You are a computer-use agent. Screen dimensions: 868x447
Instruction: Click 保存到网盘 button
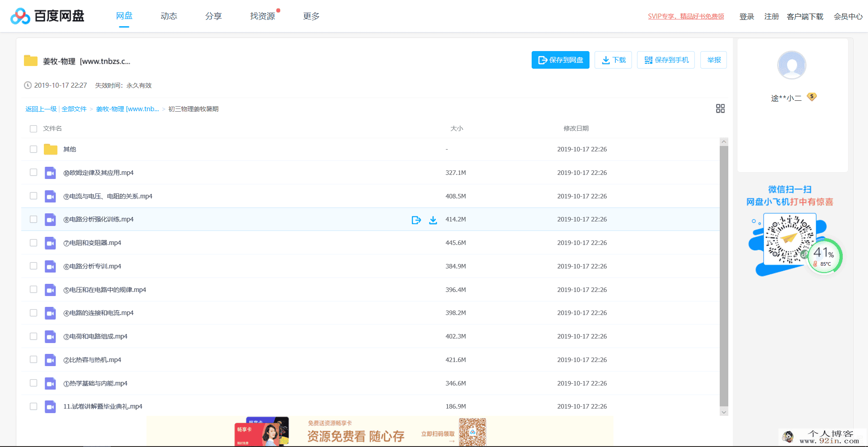(x=561, y=60)
